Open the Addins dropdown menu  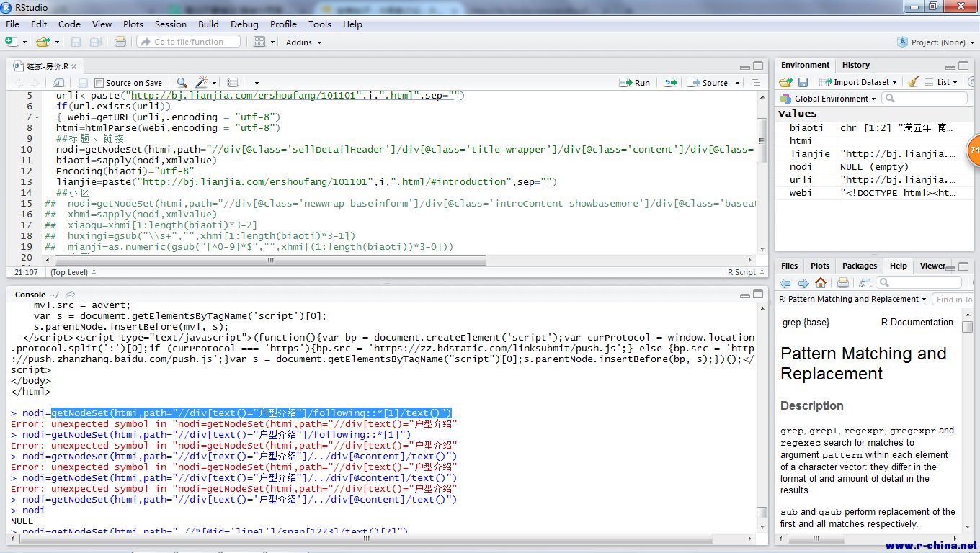[303, 42]
